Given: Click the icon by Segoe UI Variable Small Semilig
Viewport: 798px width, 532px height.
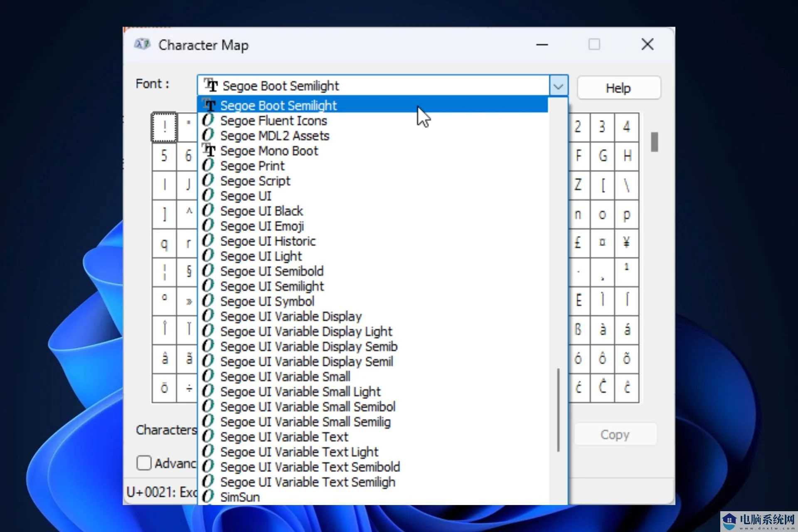Looking at the screenshot, I should pos(208,421).
